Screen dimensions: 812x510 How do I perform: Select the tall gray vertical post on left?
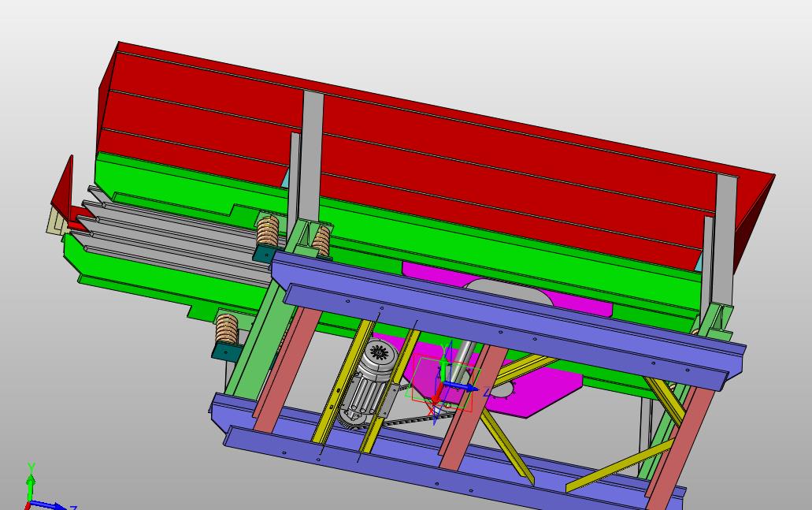click(312, 155)
